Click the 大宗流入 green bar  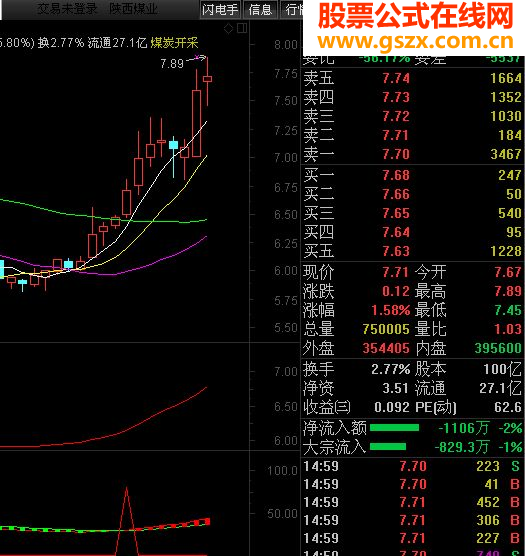pyautogui.click(x=388, y=446)
